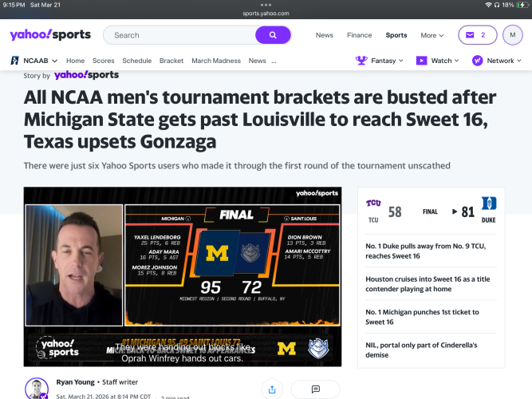Go to the March Madness tab
Viewport: 532px width, 399px height.
215,61
